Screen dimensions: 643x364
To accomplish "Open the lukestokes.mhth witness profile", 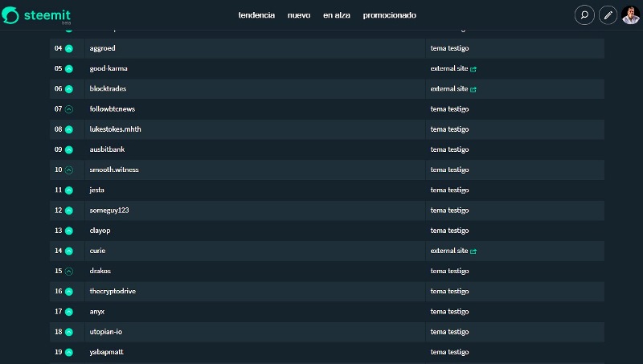I will 115,129.
